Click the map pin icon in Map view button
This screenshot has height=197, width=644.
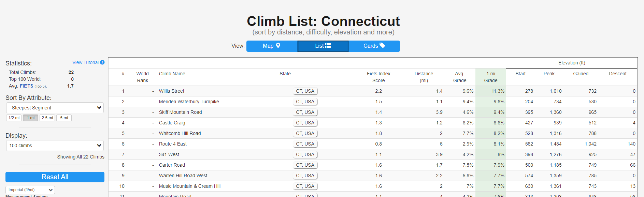pos(278,46)
